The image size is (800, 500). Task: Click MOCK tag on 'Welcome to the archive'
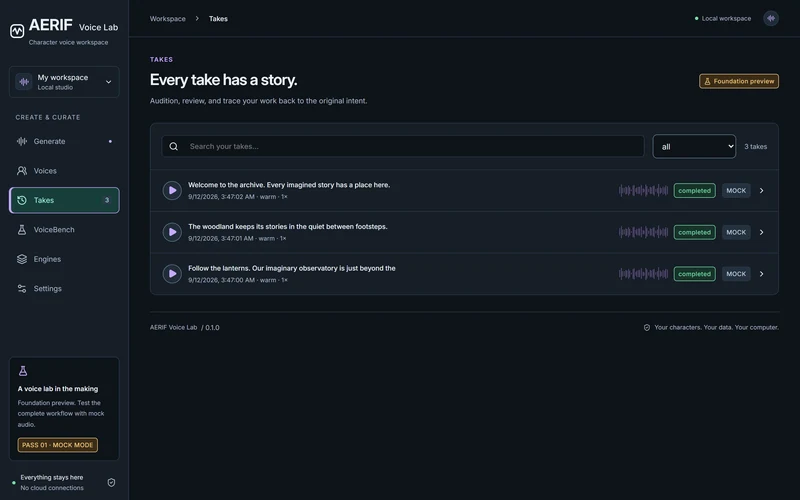[x=736, y=190]
